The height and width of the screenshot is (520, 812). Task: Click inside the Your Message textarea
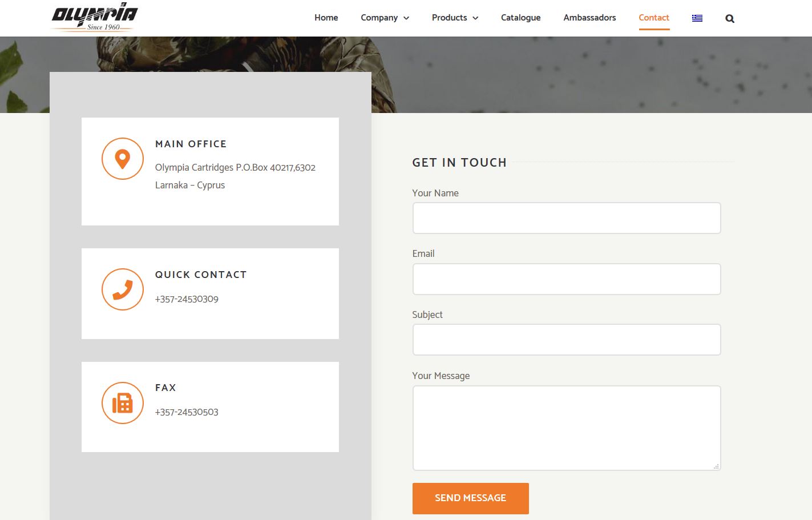(x=566, y=428)
